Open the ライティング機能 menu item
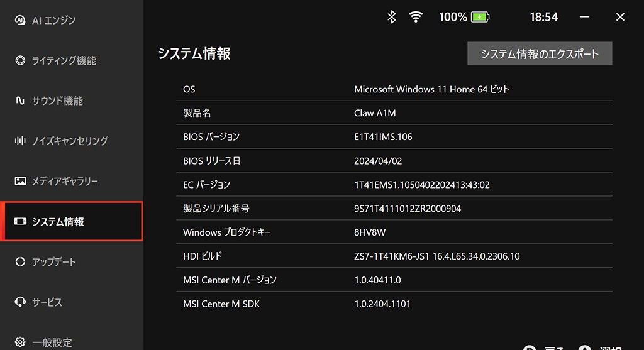 coord(72,60)
